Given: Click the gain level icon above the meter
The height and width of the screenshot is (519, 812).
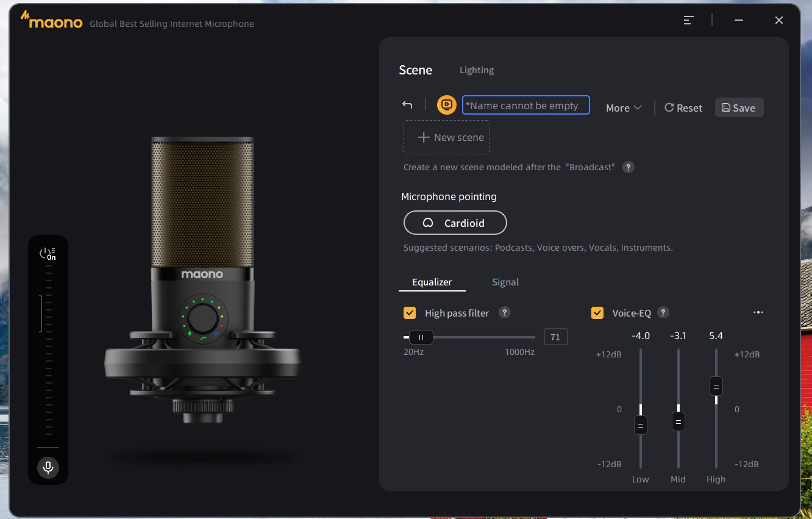Looking at the screenshot, I should coord(48,254).
